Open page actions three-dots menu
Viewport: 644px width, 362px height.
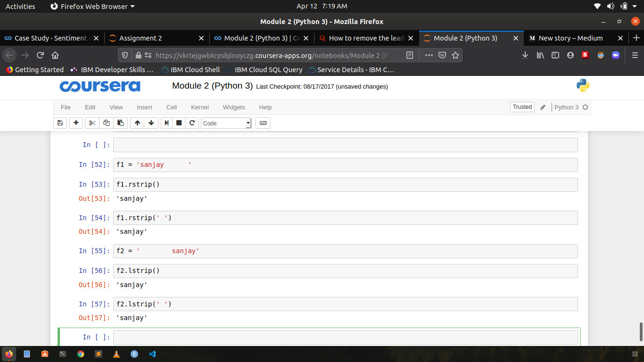click(x=429, y=55)
